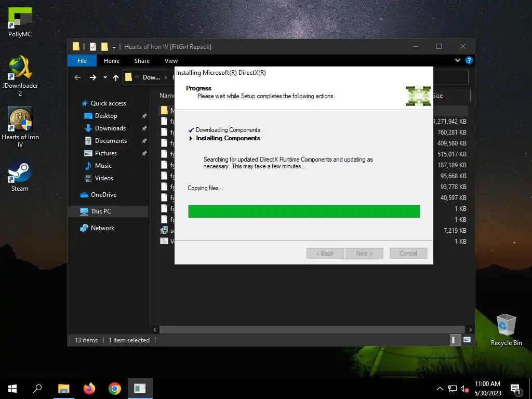The height and width of the screenshot is (399, 532).
Task: Open Documents in navigation pane
Action: (105, 140)
